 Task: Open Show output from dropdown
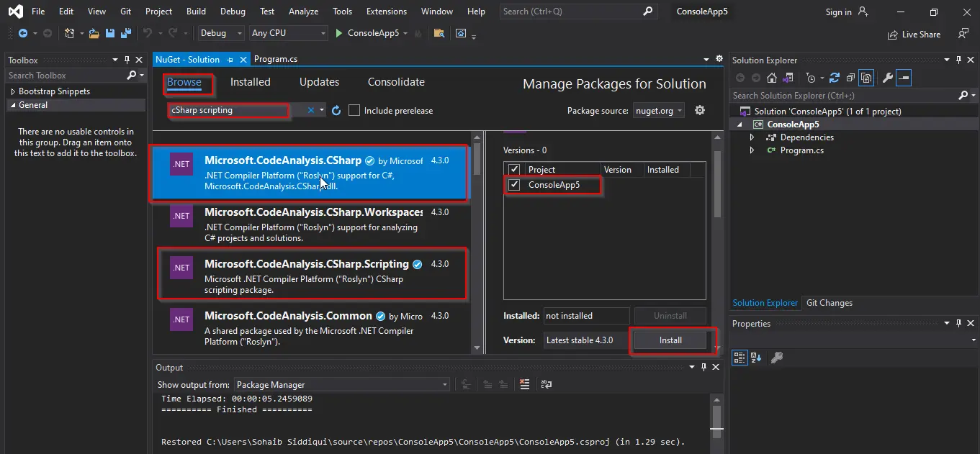coord(342,385)
